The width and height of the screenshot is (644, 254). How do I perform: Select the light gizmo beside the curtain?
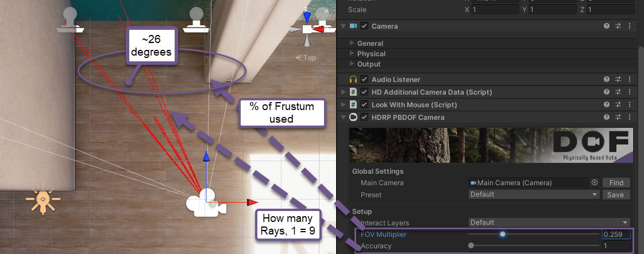pos(197,19)
